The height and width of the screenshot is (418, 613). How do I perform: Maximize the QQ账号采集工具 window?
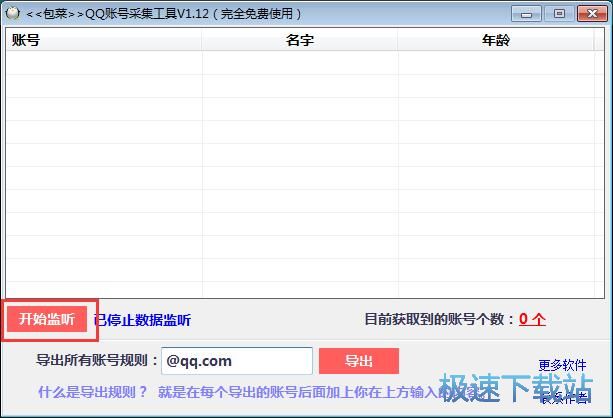click(x=559, y=14)
